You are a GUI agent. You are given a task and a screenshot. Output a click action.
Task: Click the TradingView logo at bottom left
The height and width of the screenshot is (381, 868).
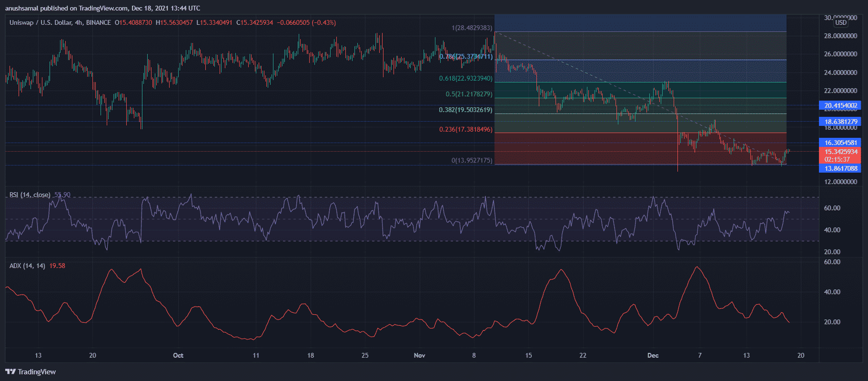(x=30, y=372)
